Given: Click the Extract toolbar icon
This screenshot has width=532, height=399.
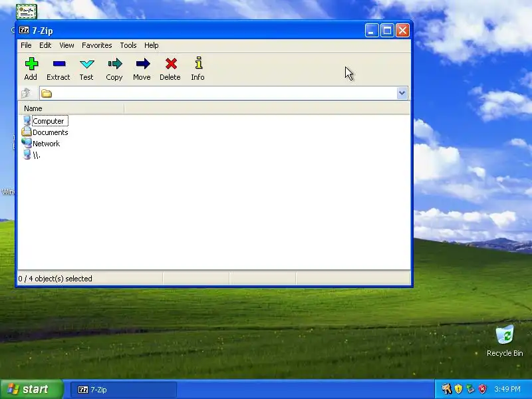Looking at the screenshot, I should tap(59, 64).
